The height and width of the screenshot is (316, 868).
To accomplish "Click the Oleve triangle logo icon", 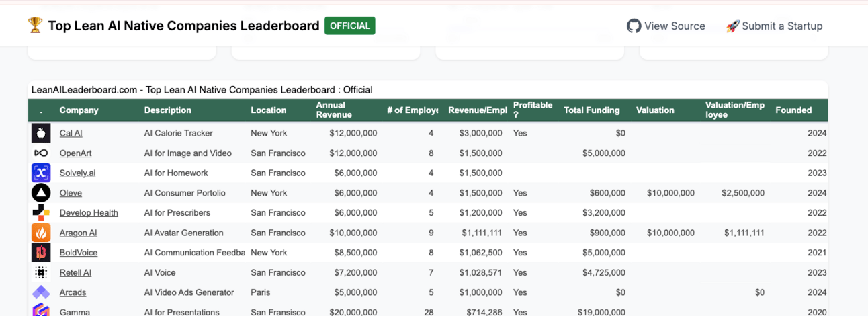I will (41, 193).
